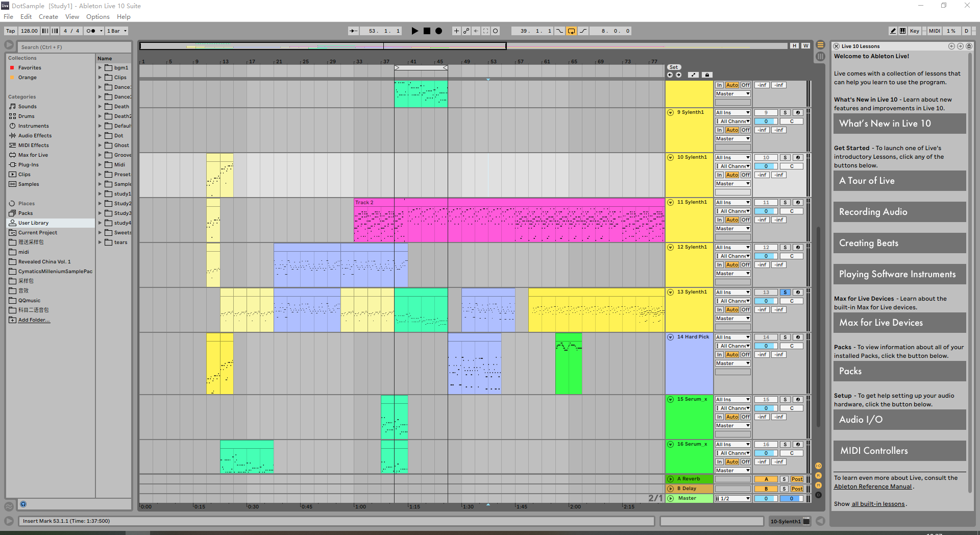980x535 pixels.
Task: Click the browser search field
Action: [56, 47]
